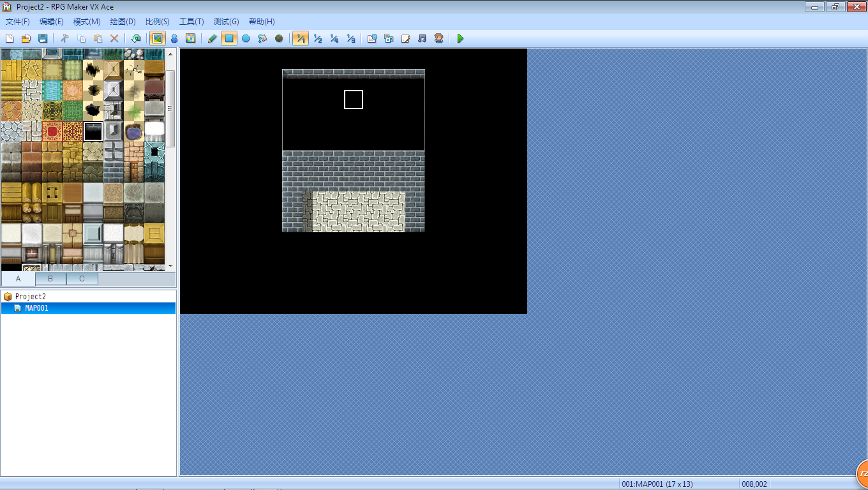Open the Character Generator icon
Screen dimensions: 868x490
click(438, 38)
